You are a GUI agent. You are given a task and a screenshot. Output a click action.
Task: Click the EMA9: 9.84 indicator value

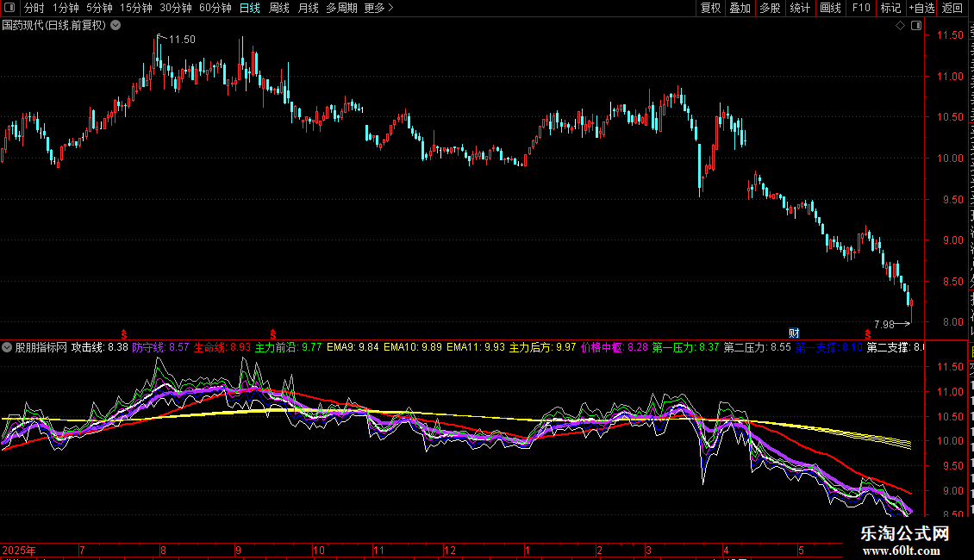[x=353, y=348]
